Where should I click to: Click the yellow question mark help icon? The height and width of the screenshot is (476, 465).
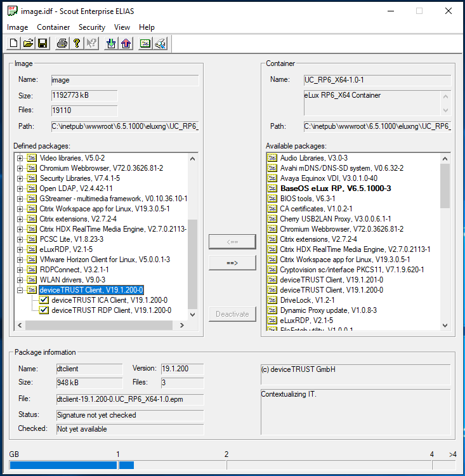77,43
